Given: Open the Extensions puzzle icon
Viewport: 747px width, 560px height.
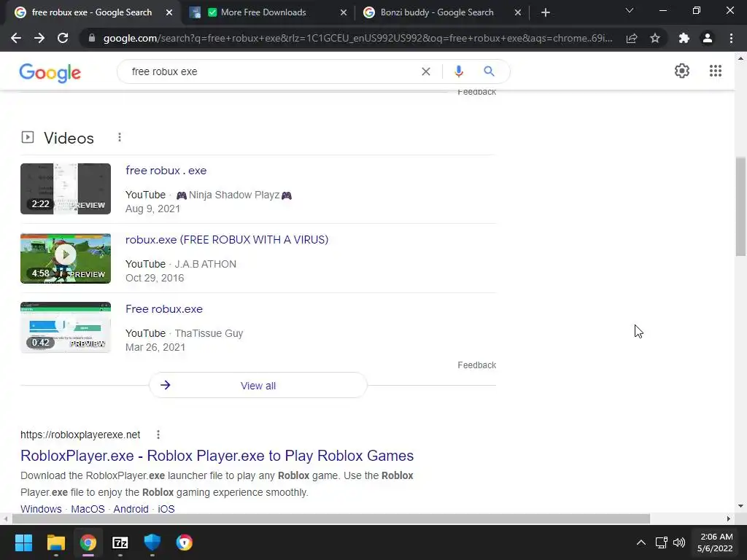Looking at the screenshot, I should pyautogui.click(x=684, y=38).
